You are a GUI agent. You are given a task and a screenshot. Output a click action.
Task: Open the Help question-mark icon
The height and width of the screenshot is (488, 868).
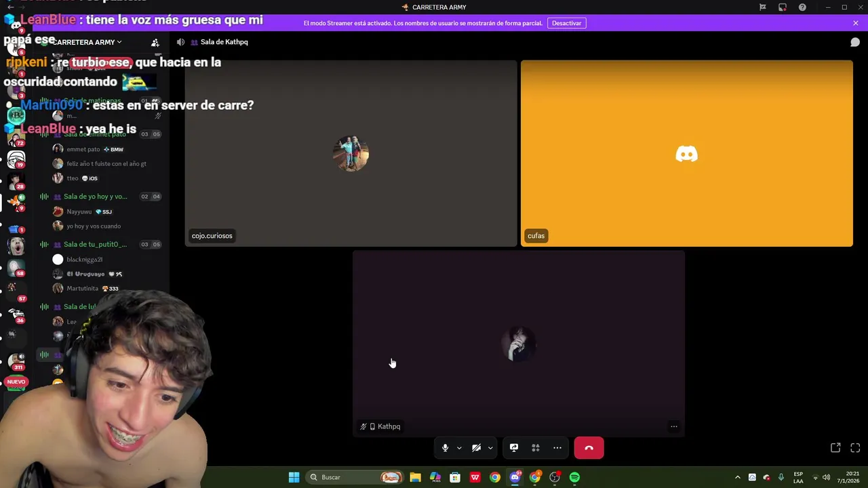pyautogui.click(x=802, y=7)
